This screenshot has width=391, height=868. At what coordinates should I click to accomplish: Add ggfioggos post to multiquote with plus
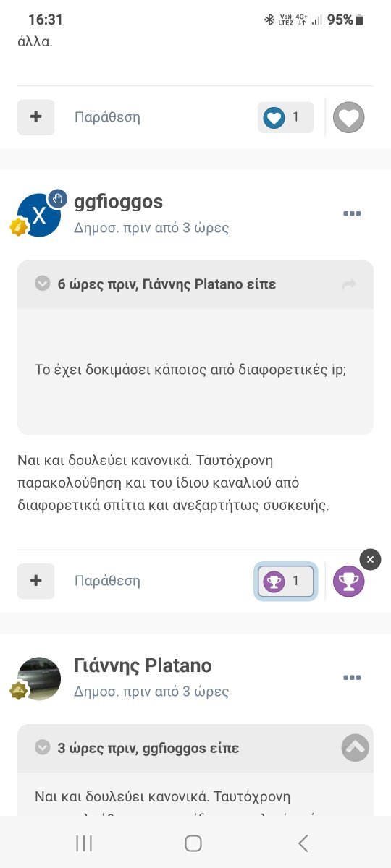(x=36, y=581)
